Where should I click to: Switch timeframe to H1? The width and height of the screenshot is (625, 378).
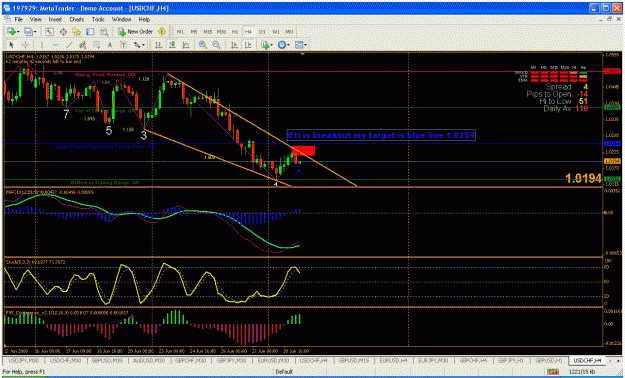[235, 32]
